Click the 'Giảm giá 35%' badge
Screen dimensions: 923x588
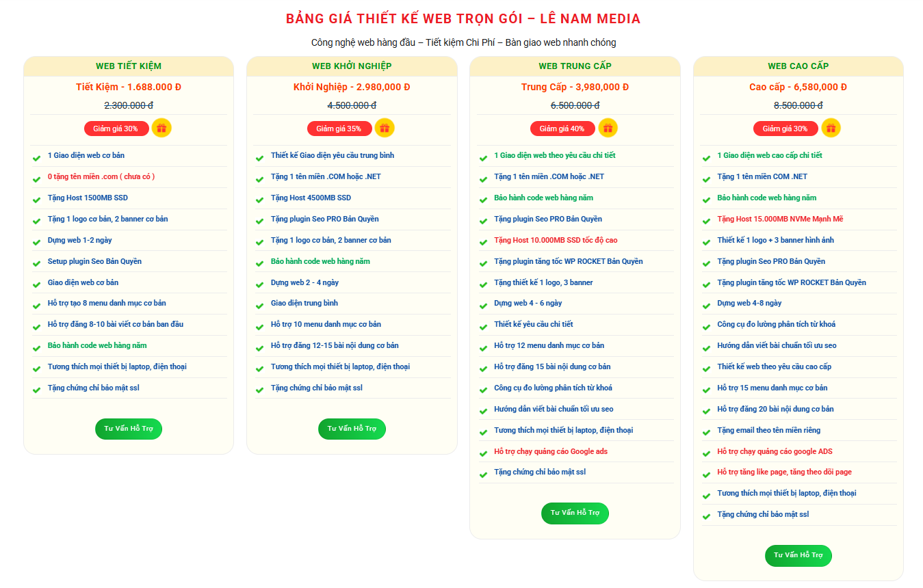pos(339,129)
